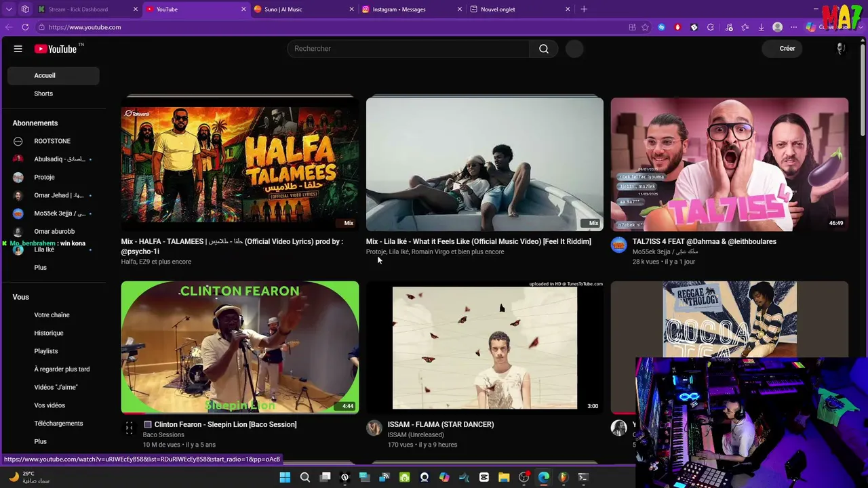Viewport: 868px width, 488px height.
Task: Open the Workspaces icon beside the tabs
Action: click(x=25, y=9)
